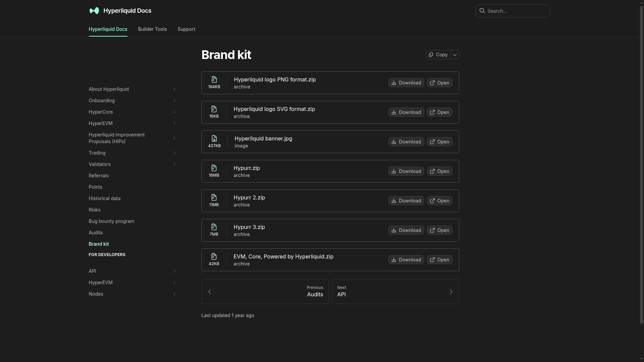Screen dimensions: 644x362
Task: Click the 'Last updated 1 year ago' text
Action: tap(228, 315)
